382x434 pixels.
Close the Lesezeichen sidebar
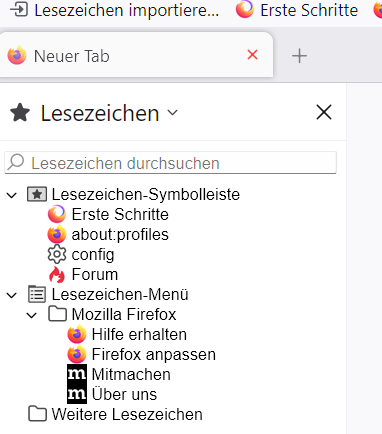point(324,112)
